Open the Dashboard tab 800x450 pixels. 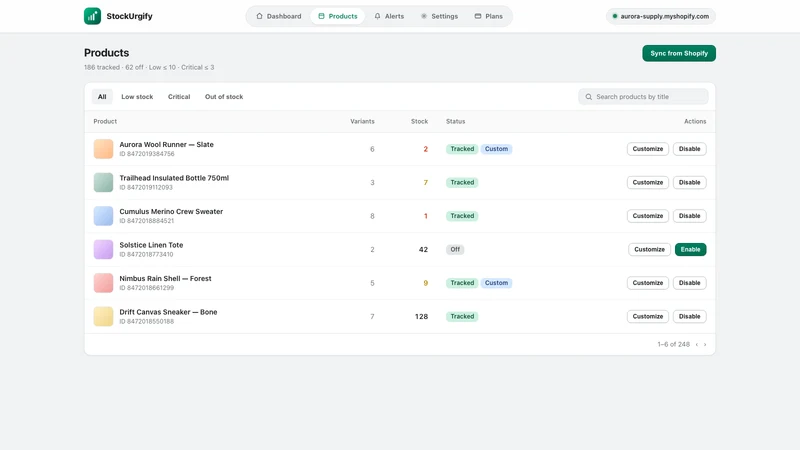tap(279, 16)
